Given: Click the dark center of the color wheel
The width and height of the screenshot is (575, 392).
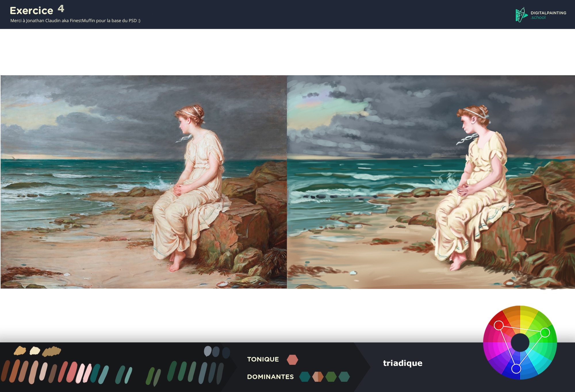Looking at the screenshot, I should (520, 343).
